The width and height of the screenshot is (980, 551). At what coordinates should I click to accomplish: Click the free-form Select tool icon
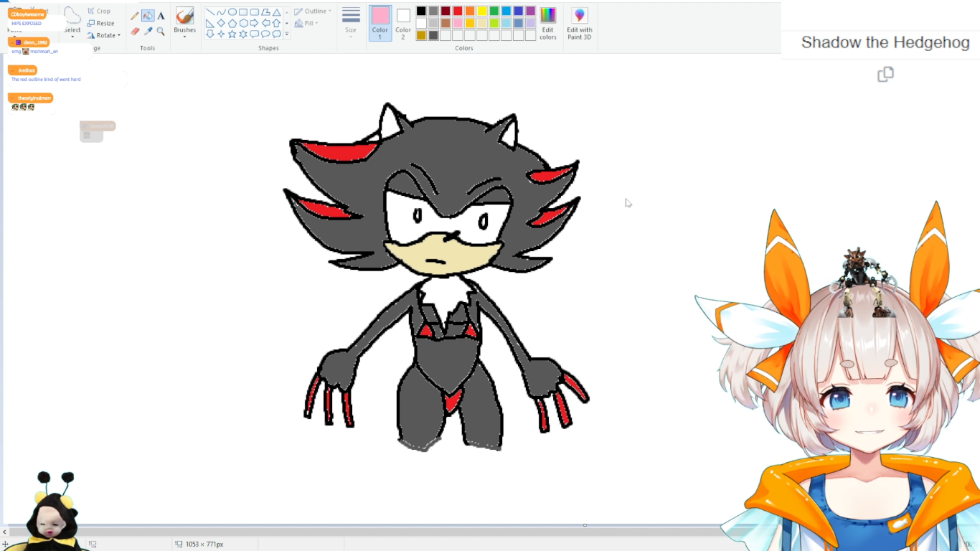click(x=72, y=15)
